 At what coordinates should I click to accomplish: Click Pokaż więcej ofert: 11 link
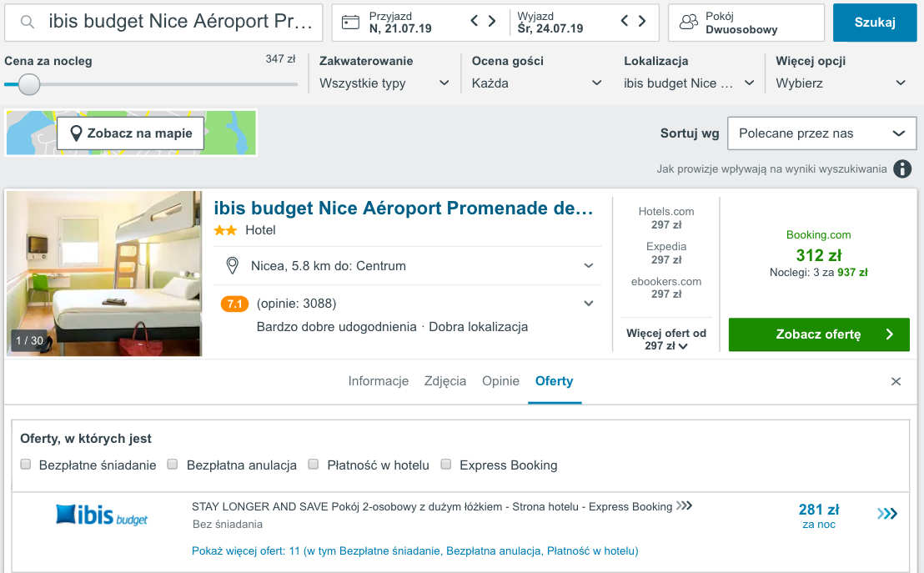[x=414, y=551]
